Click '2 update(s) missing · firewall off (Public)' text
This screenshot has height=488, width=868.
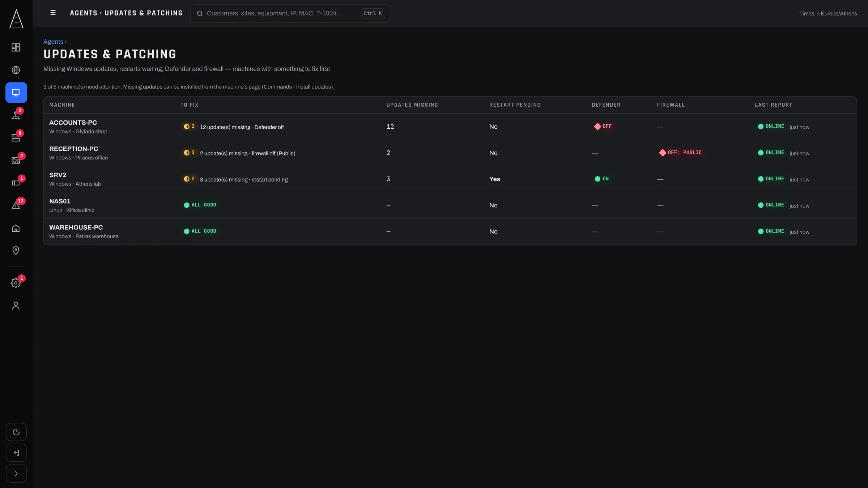click(x=247, y=153)
